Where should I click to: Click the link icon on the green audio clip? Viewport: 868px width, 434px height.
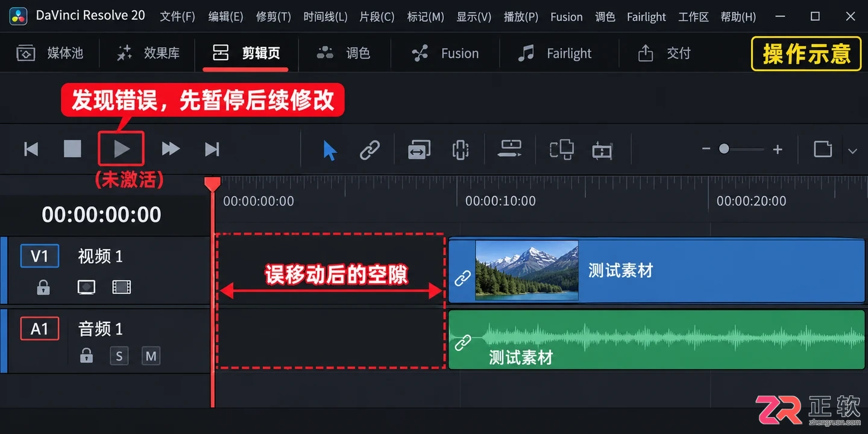[x=462, y=343]
